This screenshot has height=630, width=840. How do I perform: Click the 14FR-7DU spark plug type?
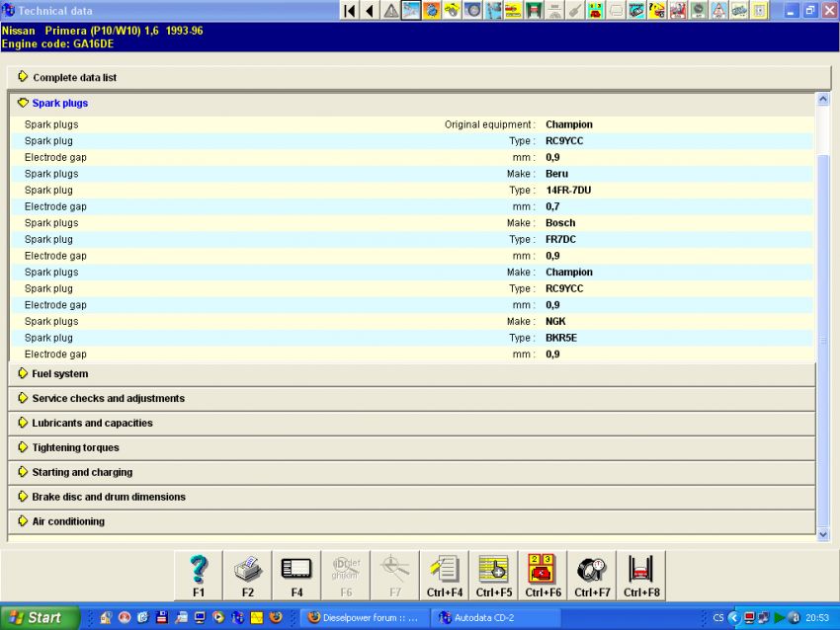click(x=568, y=190)
